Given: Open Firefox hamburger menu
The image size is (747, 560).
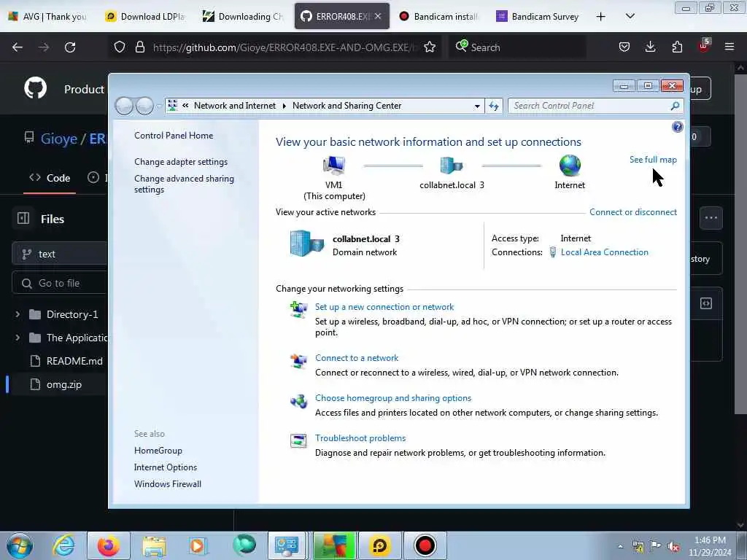Looking at the screenshot, I should click(x=729, y=47).
